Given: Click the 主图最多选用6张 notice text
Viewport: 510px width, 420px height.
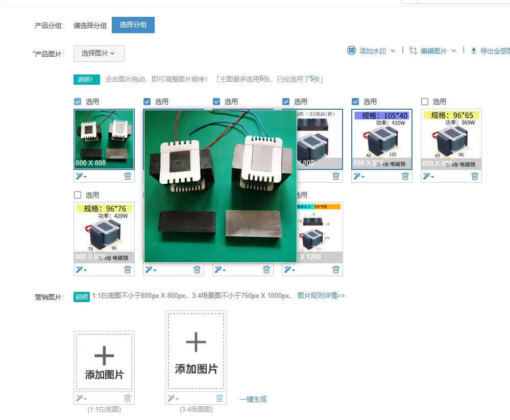Looking at the screenshot, I should click(x=270, y=79).
